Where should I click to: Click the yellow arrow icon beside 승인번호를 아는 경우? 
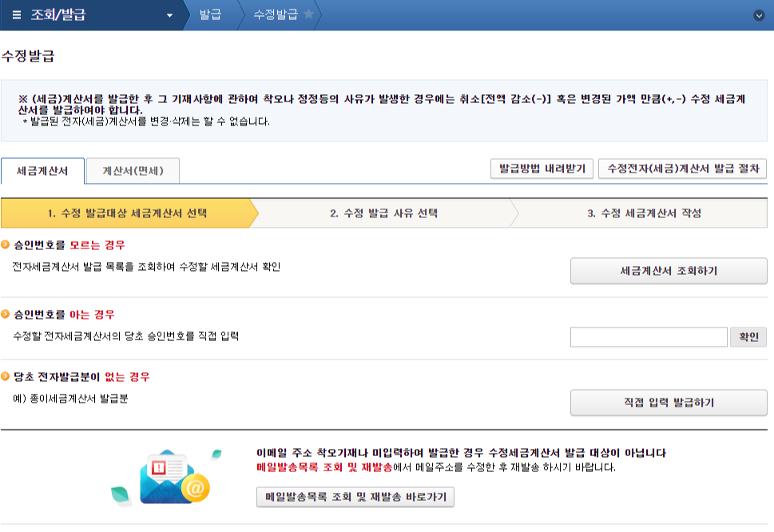pyautogui.click(x=7, y=313)
